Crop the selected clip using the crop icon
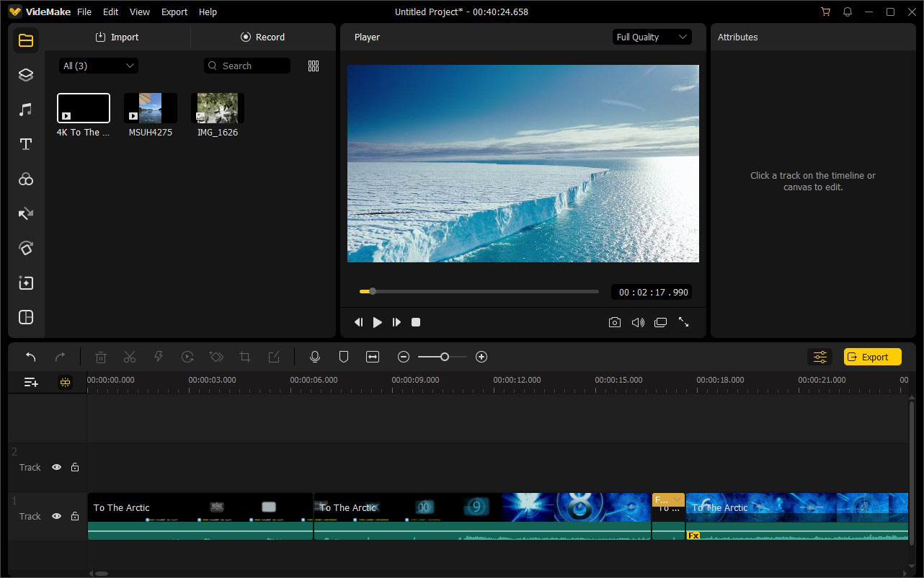 (245, 356)
